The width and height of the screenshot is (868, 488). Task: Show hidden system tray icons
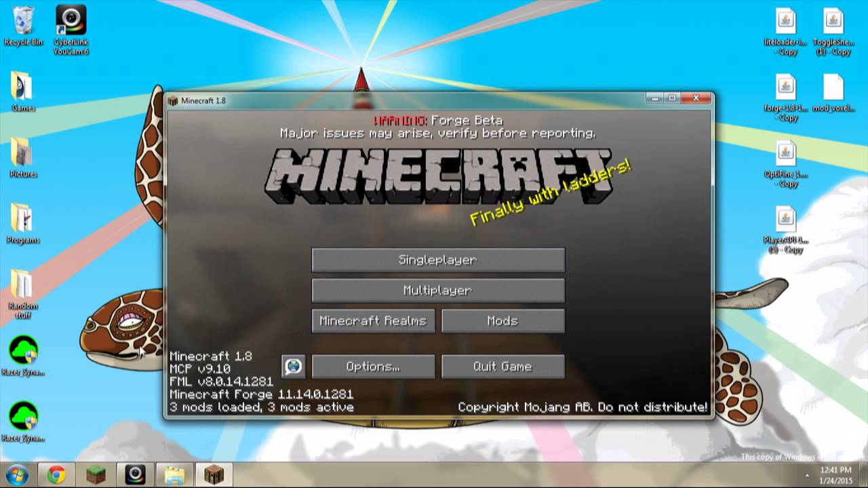point(807,475)
